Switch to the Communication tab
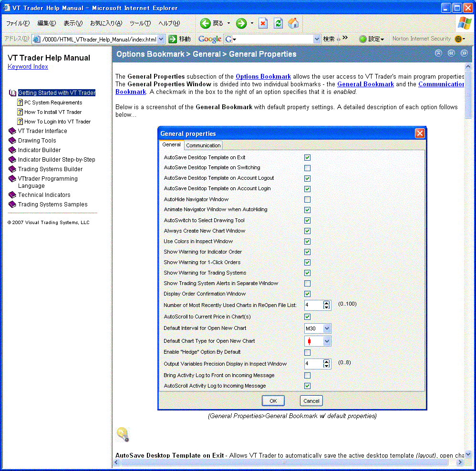This screenshot has height=471, width=476. [203, 145]
